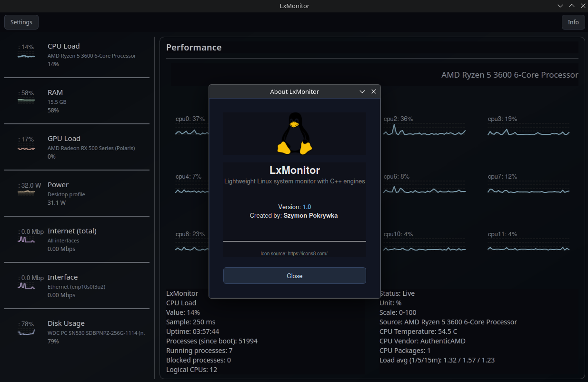This screenshot has width=588, height=382.
Task: Click the Disk Usage mini sparkline graph
Action: 26,332
